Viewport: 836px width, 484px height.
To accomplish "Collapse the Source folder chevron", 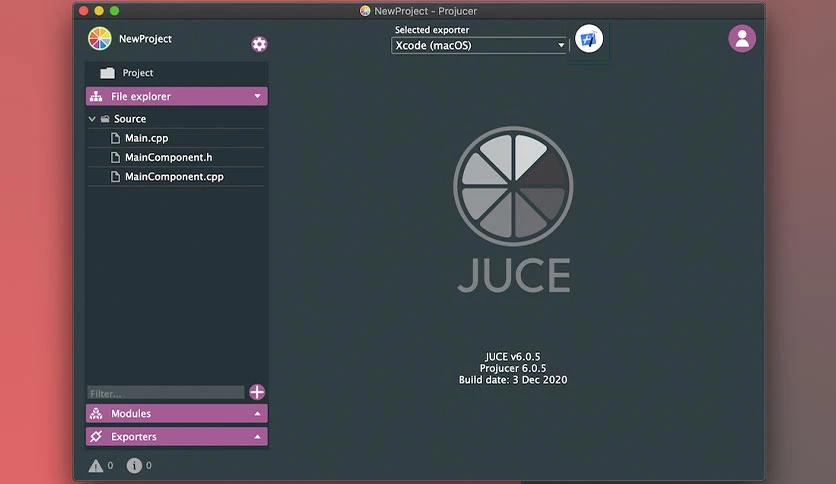I will (92, 119).
